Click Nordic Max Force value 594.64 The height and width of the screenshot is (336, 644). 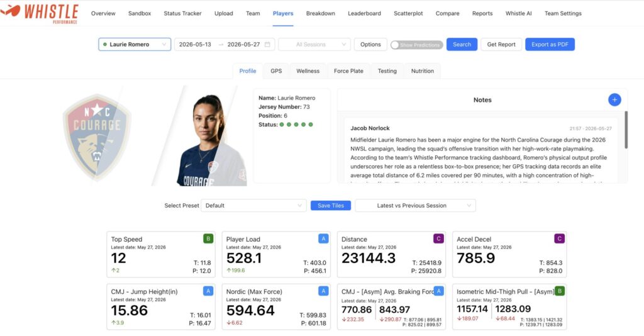(x=250, y=310)
